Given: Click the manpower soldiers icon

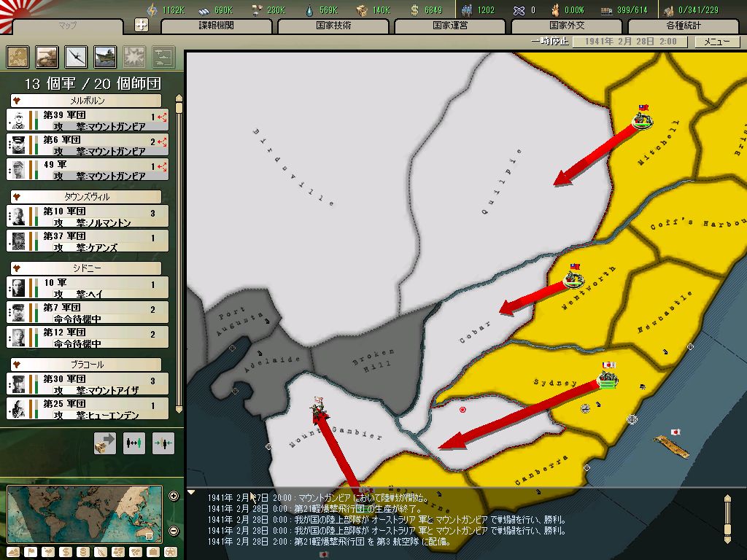Looking at the screenshot, I should pos(467,10).
